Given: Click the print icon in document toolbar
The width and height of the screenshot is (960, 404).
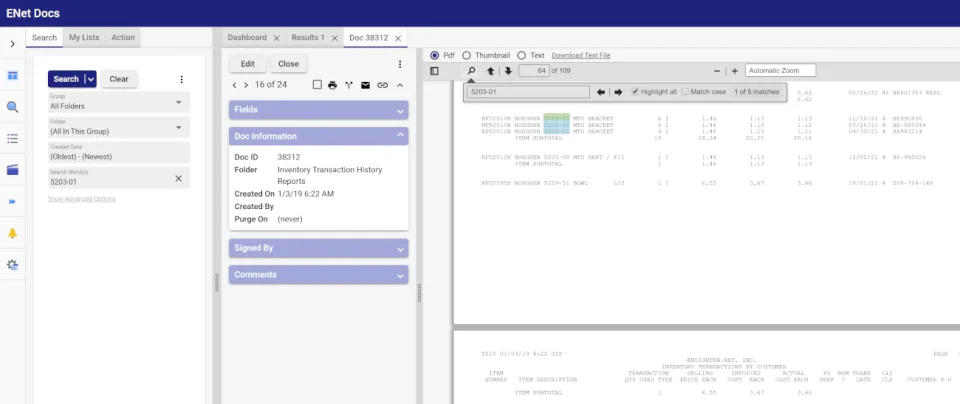Looking at the screenshot, I should (332, 85).
